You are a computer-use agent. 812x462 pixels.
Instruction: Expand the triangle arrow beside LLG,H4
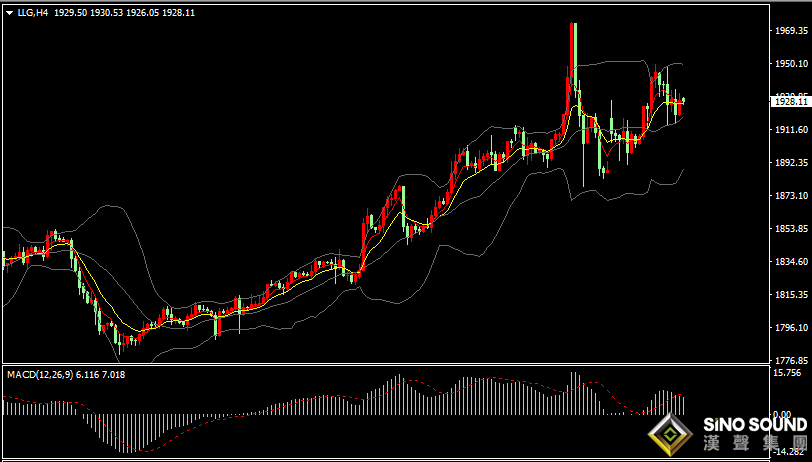pyautogui.click(x=9, y=13)
